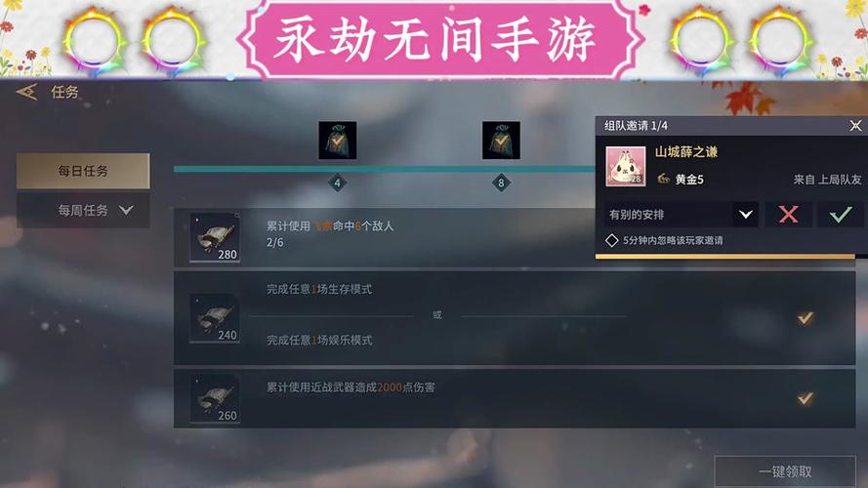Claim the 近战武器 2000 damage task checkmark

tap(805, 398)
